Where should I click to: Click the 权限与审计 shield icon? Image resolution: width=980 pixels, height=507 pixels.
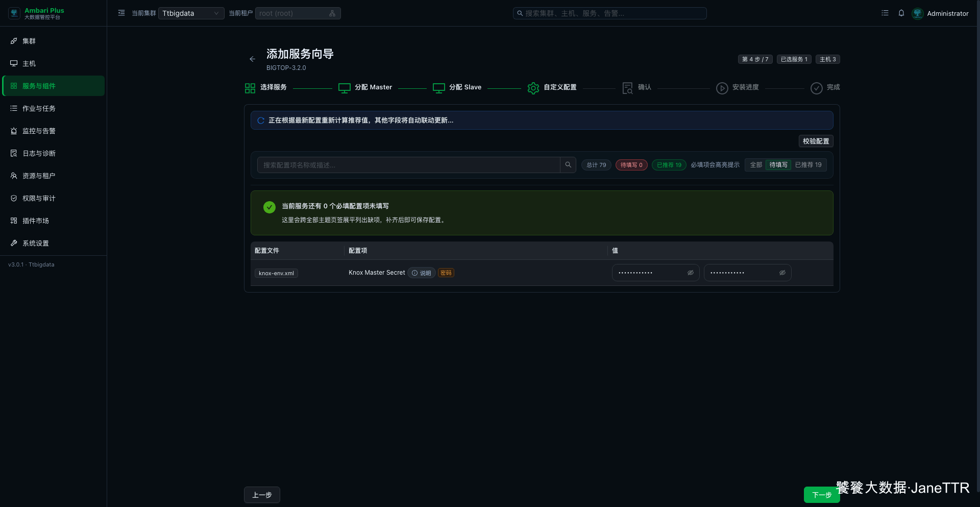(14, 198)
